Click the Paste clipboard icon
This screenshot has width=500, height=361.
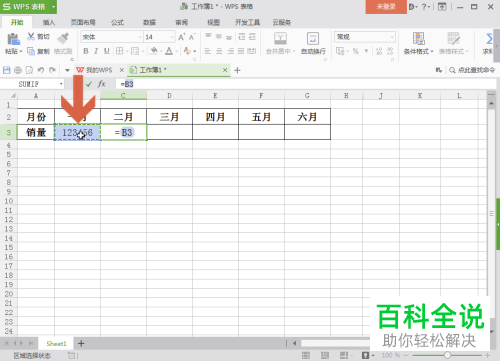pos(13,39)
